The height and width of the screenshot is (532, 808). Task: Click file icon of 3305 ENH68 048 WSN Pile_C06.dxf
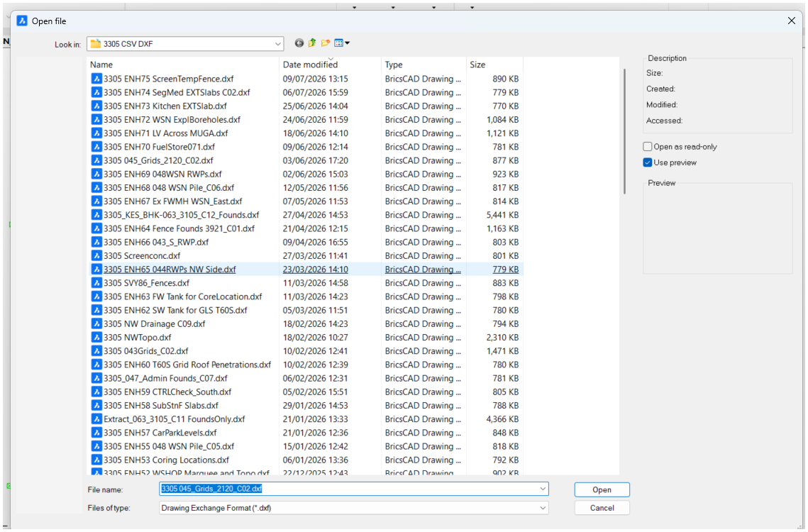coord(96,188)
